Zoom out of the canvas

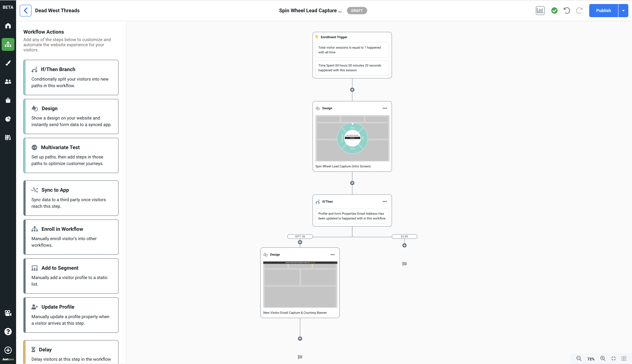[x=579, y=359]
